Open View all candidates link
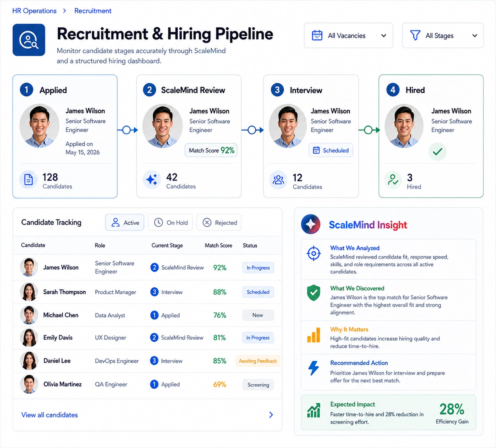Image resolution: width=496 pixels, height=448 pixels. (49, 415)
